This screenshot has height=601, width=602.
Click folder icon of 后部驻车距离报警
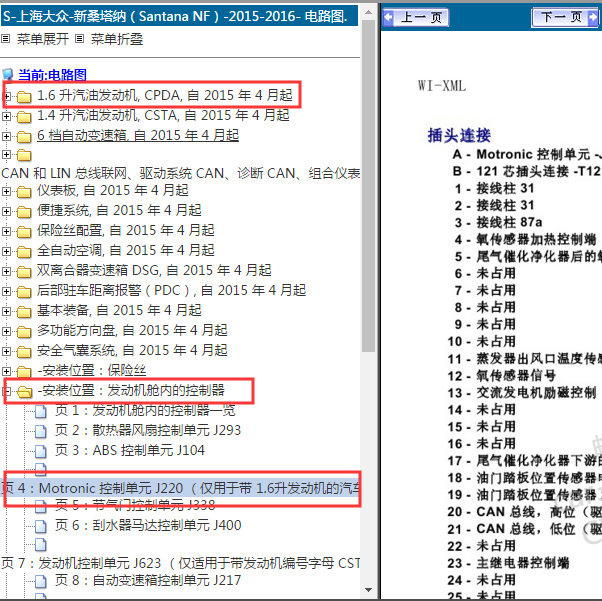coord(24,292)
